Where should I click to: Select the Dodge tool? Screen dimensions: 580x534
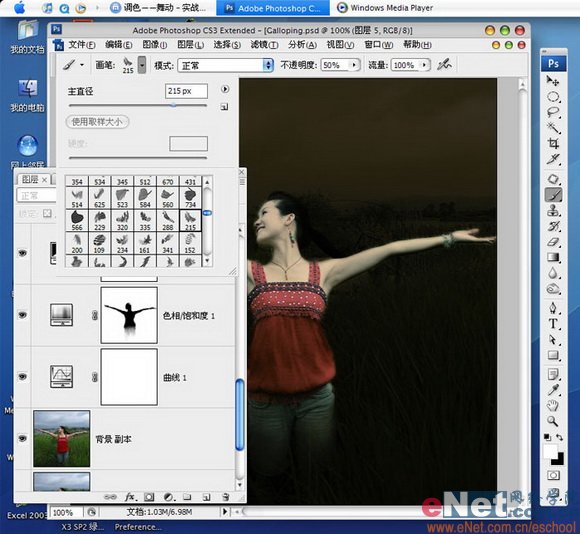(553, 289)
